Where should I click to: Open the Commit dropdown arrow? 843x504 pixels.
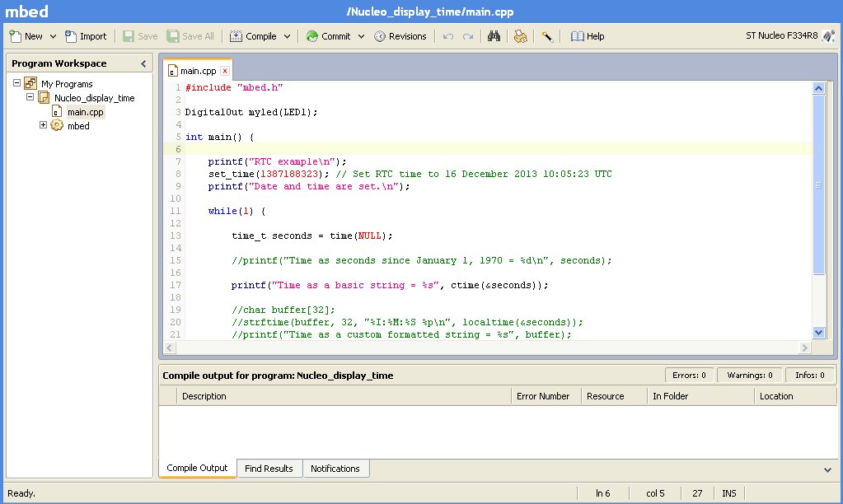[x=361, y=36]
